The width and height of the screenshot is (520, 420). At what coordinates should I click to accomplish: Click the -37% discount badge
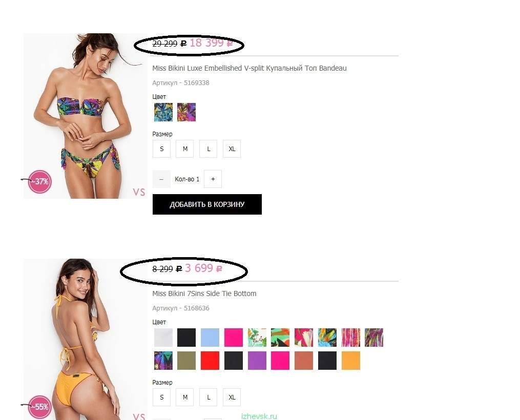pos(40,181)
